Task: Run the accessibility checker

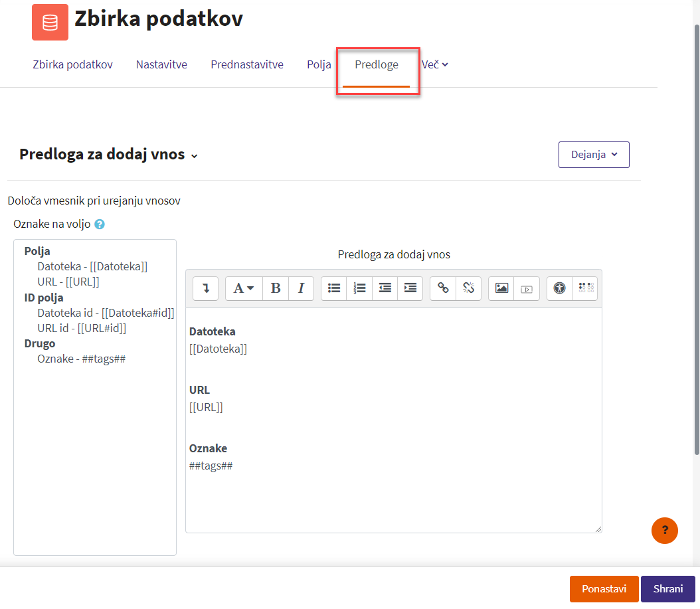Action: [559, 288]
